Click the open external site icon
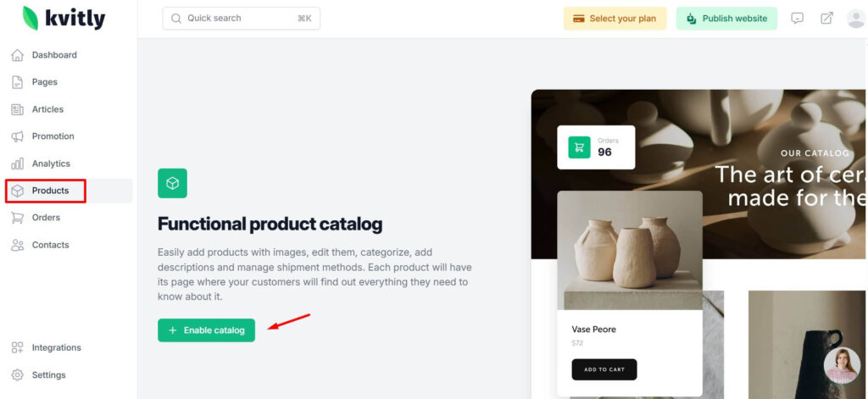This screenshot has height=399, width=868. point(826,19)
